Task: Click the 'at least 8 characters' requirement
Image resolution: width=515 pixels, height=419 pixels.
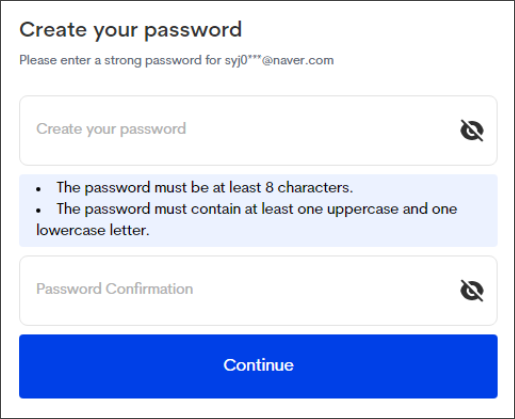Action: tap(204, 188)
